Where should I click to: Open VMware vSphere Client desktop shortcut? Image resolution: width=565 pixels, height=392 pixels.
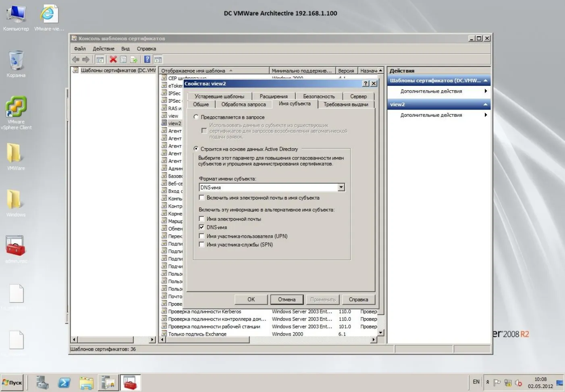(x=16, y=113)
